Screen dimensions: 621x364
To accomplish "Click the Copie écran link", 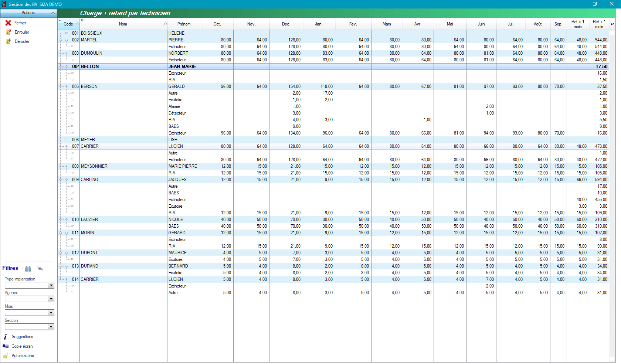I will [22, 346].
